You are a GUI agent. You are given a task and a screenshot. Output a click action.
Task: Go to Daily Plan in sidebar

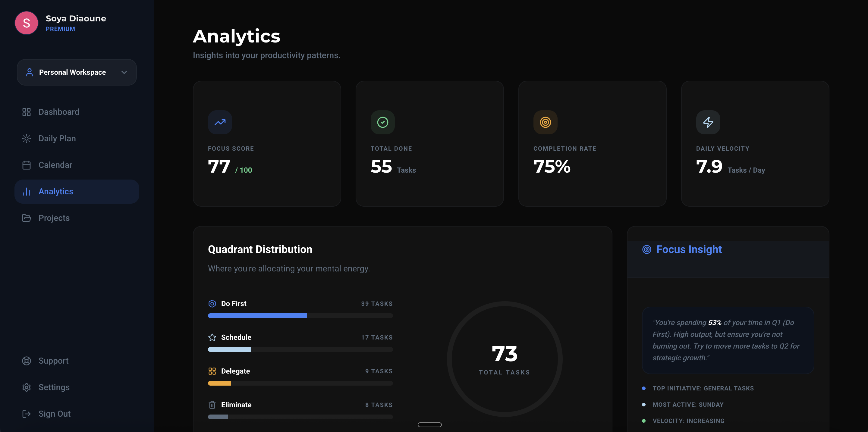coord(57,138)
